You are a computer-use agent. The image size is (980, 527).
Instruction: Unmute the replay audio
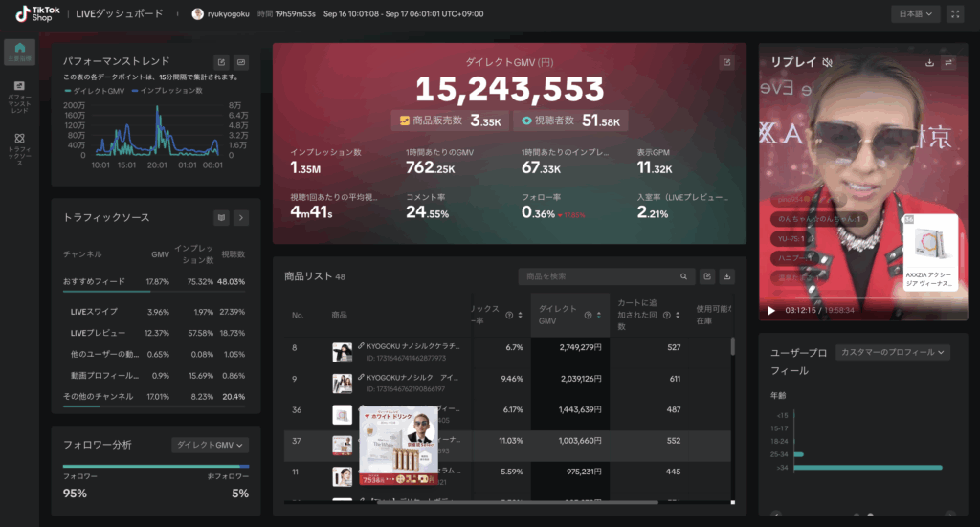point(828,63)
